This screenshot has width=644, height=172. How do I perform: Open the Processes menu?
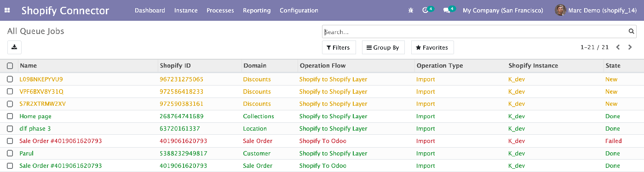point(220,10)
